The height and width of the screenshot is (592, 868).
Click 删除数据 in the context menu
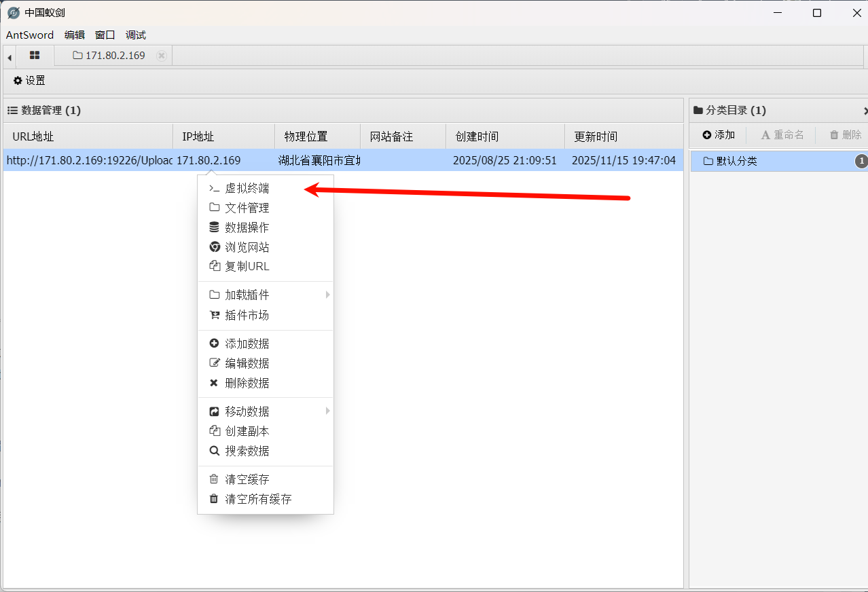pyautogui.click(x=266, y=383)
